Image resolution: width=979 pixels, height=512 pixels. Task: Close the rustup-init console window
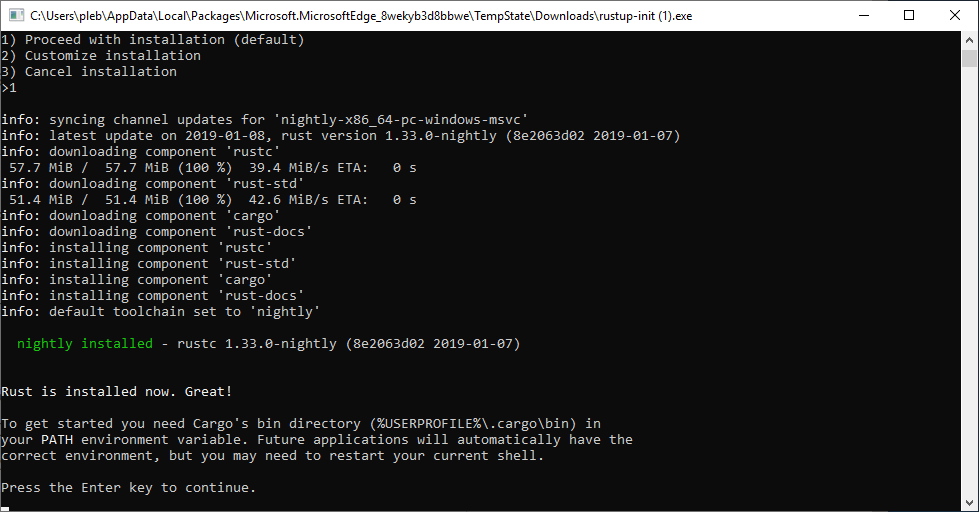(x=955, y=16)
